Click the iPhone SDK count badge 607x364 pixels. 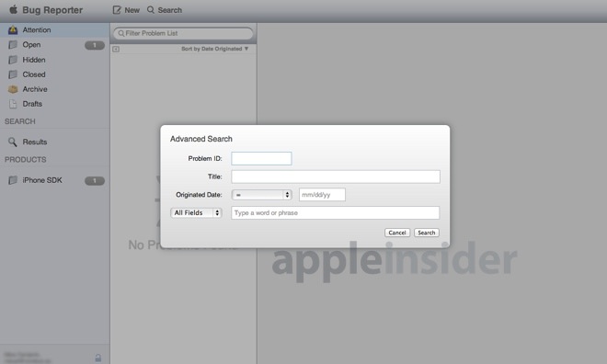click(x=95, y=181)
